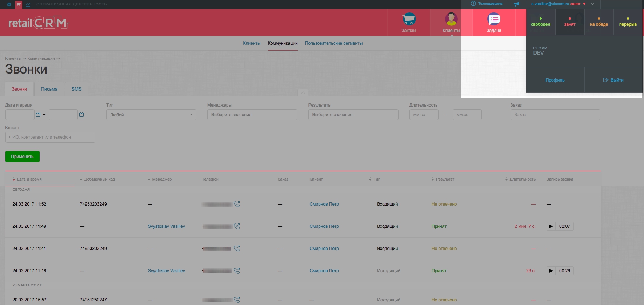
Task: Open the Менеджеры selection field
Action: click(x=252, y=115)
